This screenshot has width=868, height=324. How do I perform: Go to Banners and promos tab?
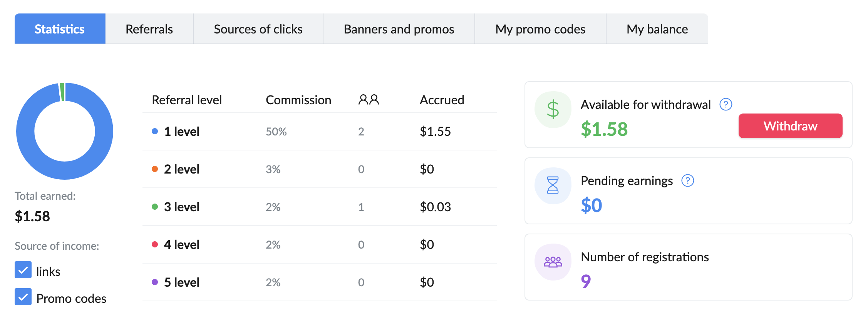point(399,29)
